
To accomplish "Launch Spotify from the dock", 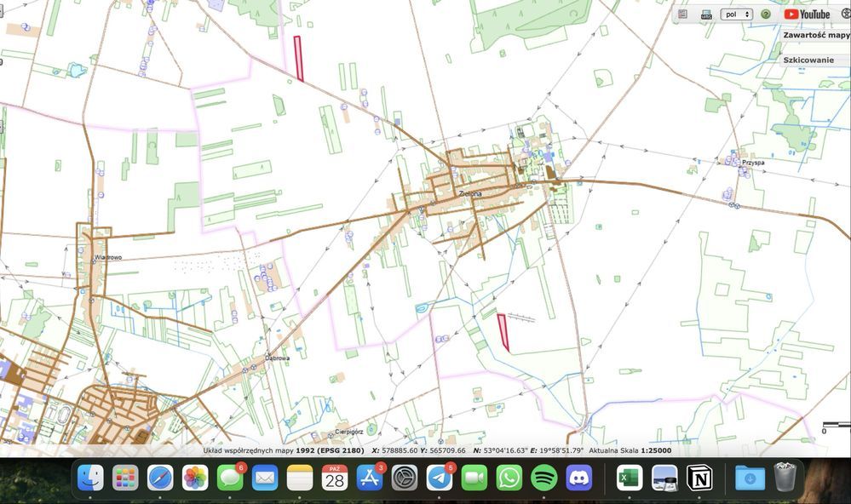I will [543, 478].
